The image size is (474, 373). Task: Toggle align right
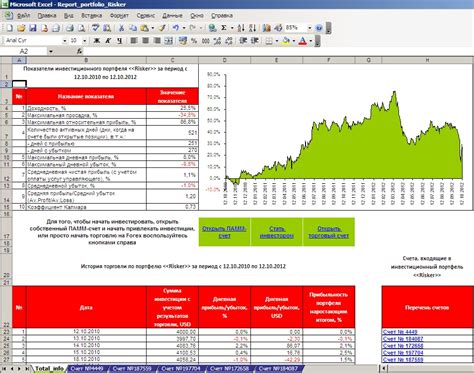[157, 41]
